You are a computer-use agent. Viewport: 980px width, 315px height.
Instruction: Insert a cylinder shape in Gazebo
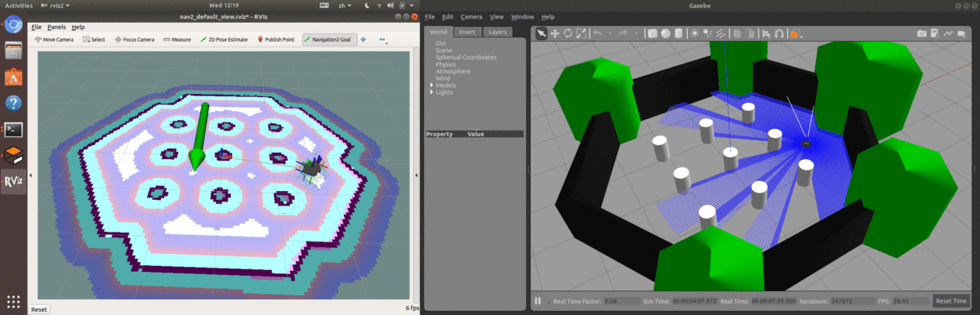click(679, 33)
